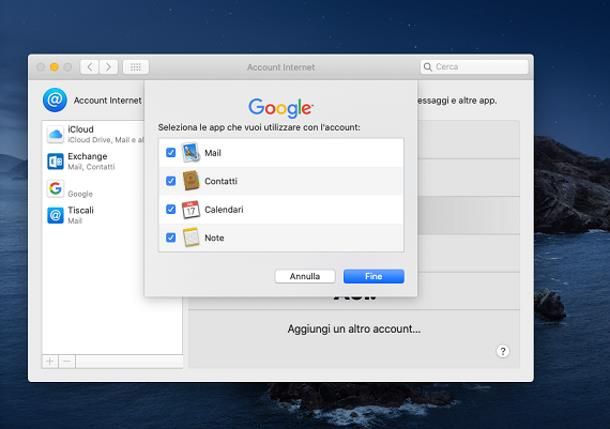Uncheck the Note checkbox

[x=171, y=237]
